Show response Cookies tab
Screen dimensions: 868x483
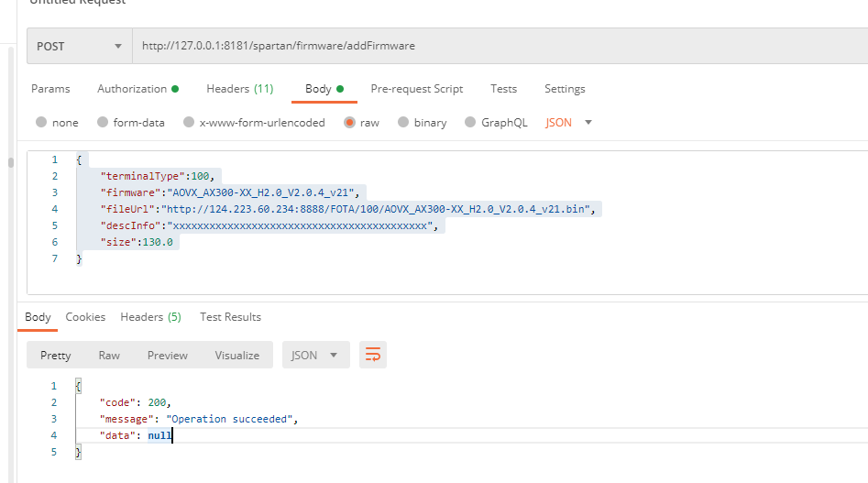85,317
